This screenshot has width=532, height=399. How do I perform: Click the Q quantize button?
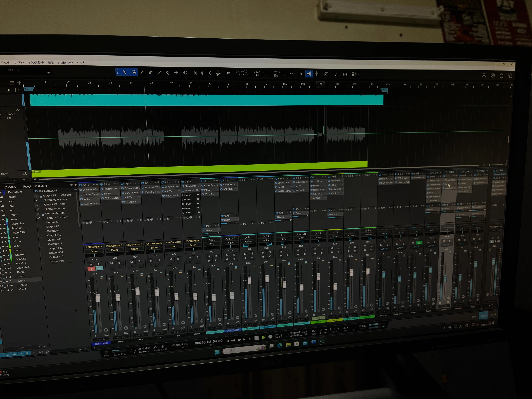[211, 73]
